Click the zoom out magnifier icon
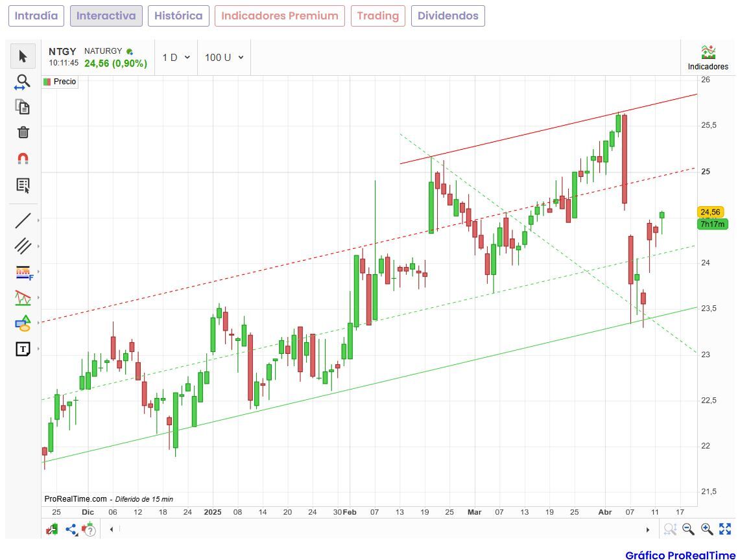Screen dimensions: 740x560 click(x=689, y=530)
